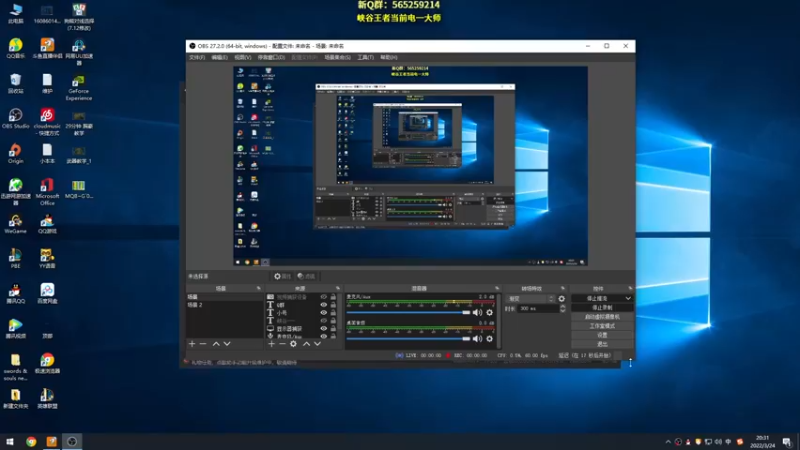The image size is (800, 450).
Task: Open 百度网盘 desktop shortcut
Action: [47, 293]
